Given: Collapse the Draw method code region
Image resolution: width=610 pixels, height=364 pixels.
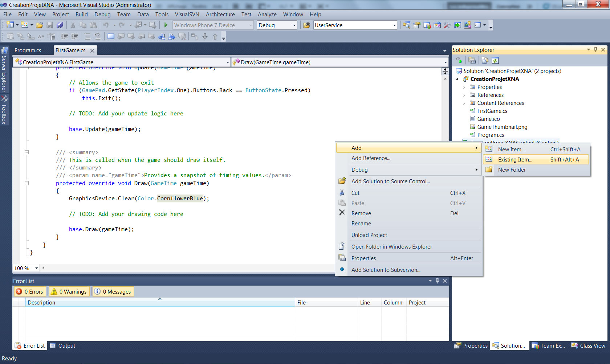Looking at the screenshot, I should (x=27, y=183).
